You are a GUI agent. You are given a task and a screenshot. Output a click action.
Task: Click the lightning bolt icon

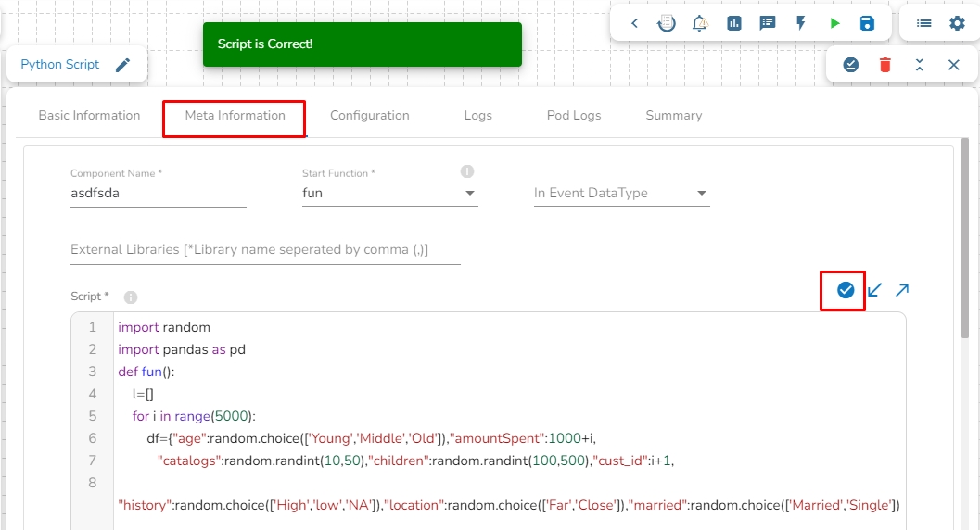coord(801,23)
